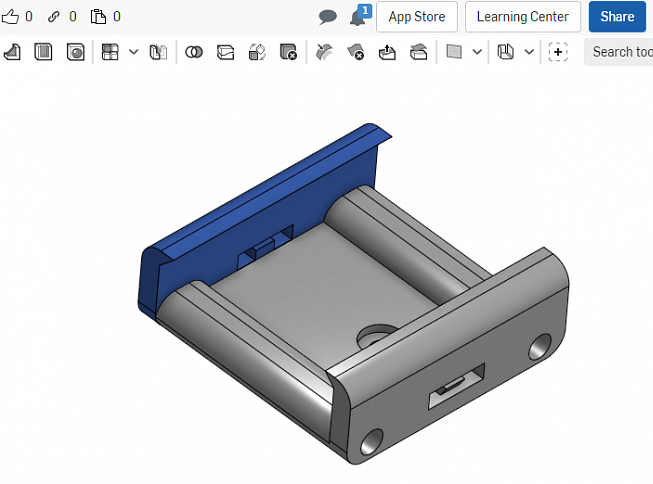
Task: Select the Split tool
Action: tap(226, 52)
